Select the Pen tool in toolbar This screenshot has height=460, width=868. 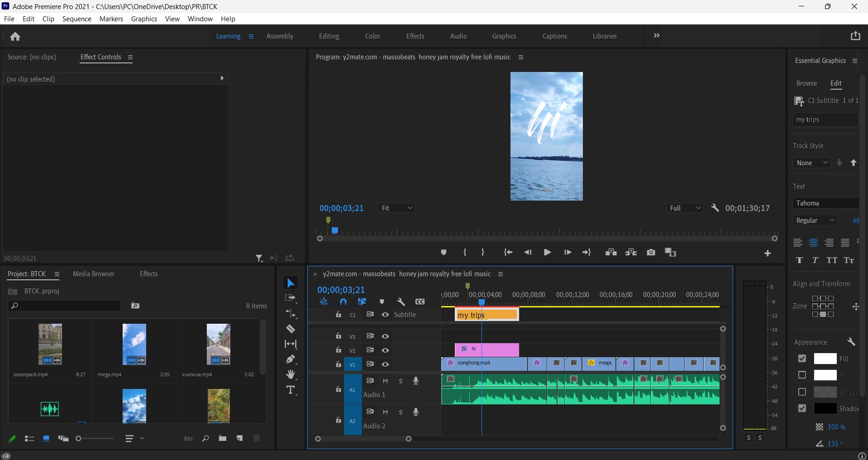291,359
